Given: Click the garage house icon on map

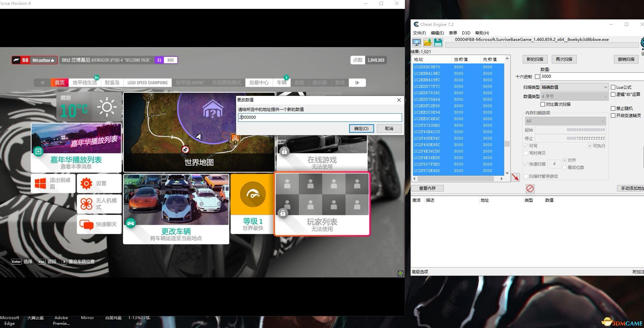Looking at the screenshot, I should [213, 109].
